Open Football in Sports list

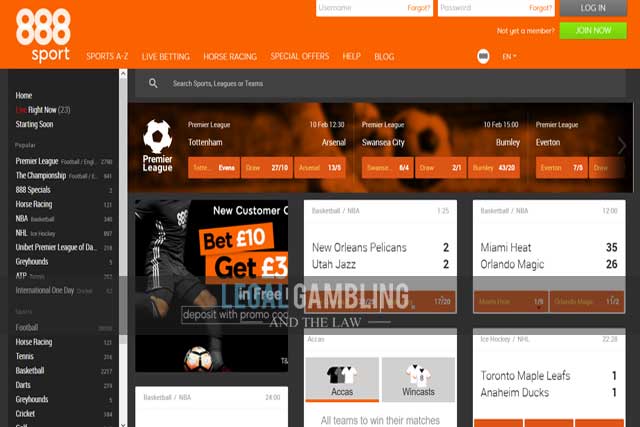pos(64,327)
